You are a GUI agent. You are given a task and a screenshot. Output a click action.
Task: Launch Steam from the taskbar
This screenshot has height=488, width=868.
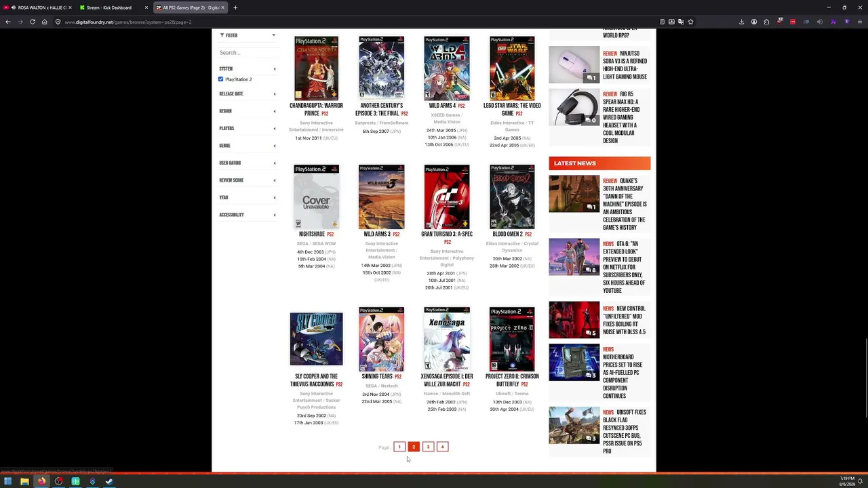pos(109,482)
